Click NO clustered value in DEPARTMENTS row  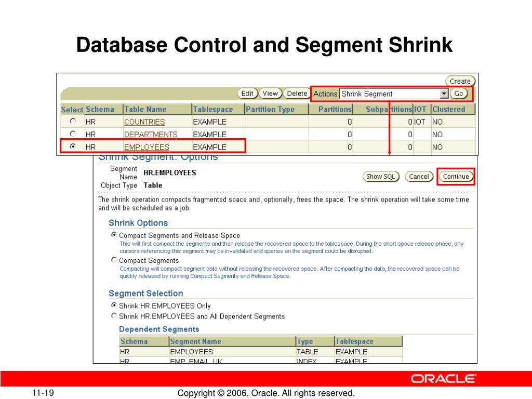437,135
